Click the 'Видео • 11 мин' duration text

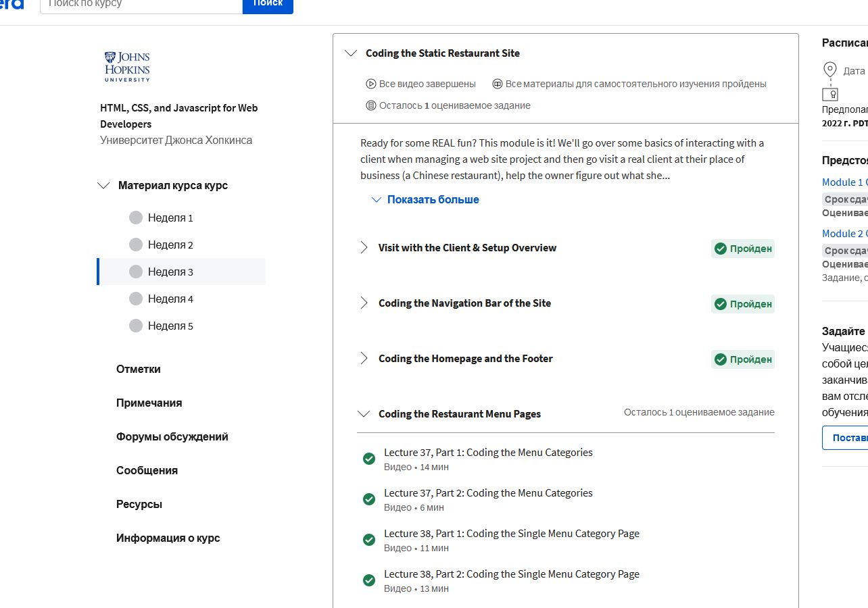click(x=416, y=549)
